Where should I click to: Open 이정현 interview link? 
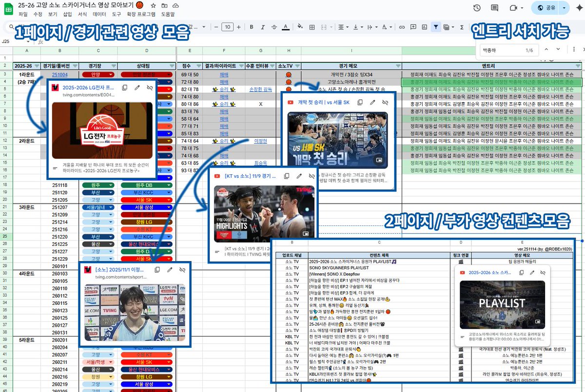coord(261,141)
